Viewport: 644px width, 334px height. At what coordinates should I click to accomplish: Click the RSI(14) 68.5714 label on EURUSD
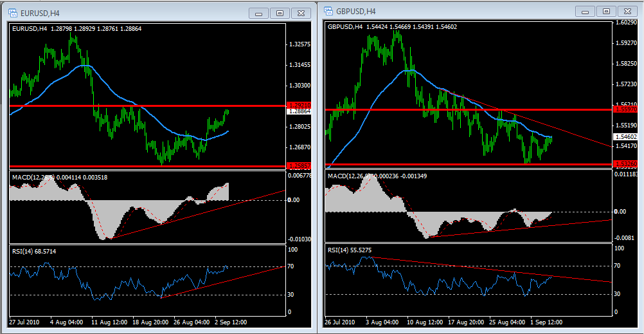click(x=34, y=251)
